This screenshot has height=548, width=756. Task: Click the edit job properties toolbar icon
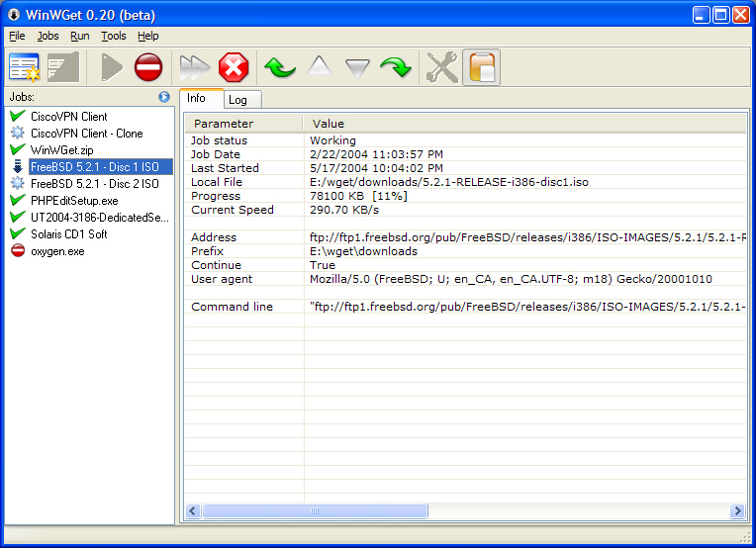[x=63, y=67]
